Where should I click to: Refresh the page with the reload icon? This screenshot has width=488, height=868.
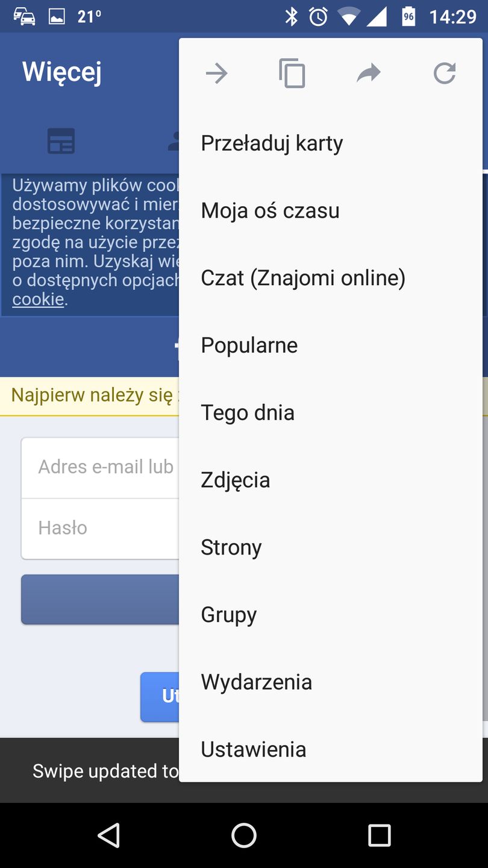(444, 73)
